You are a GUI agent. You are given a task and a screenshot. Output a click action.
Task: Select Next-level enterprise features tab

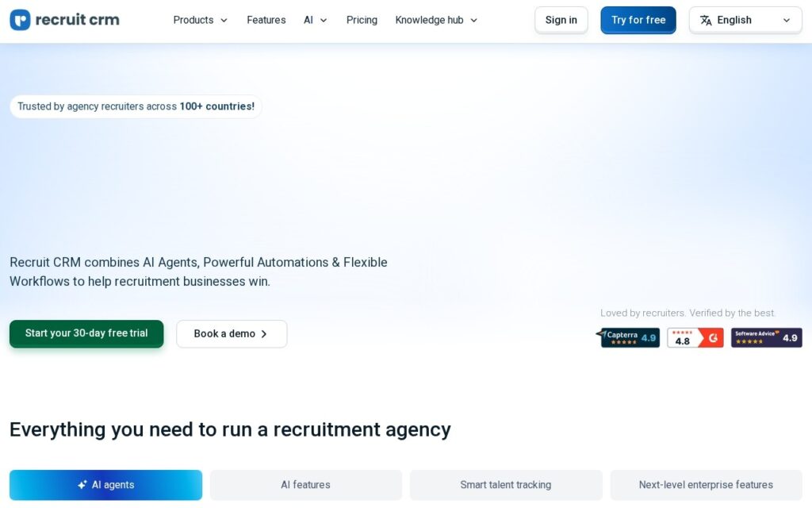pyautogui.click(x=706, y=485)
